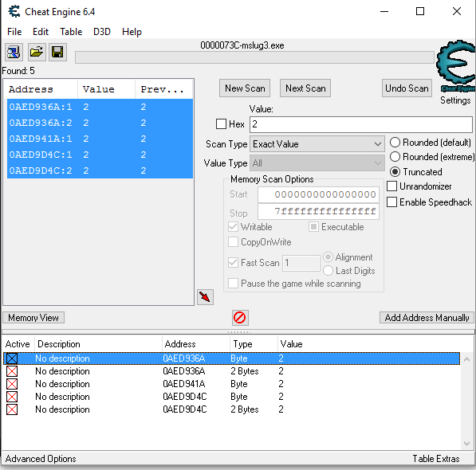Click into the Value input field

[x=361, y=124]
